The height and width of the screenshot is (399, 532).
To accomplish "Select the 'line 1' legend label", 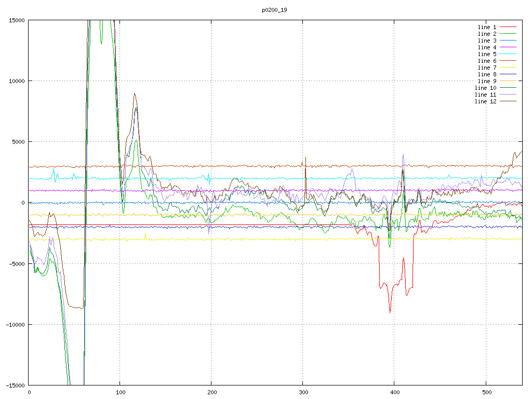I will [487, 27].
